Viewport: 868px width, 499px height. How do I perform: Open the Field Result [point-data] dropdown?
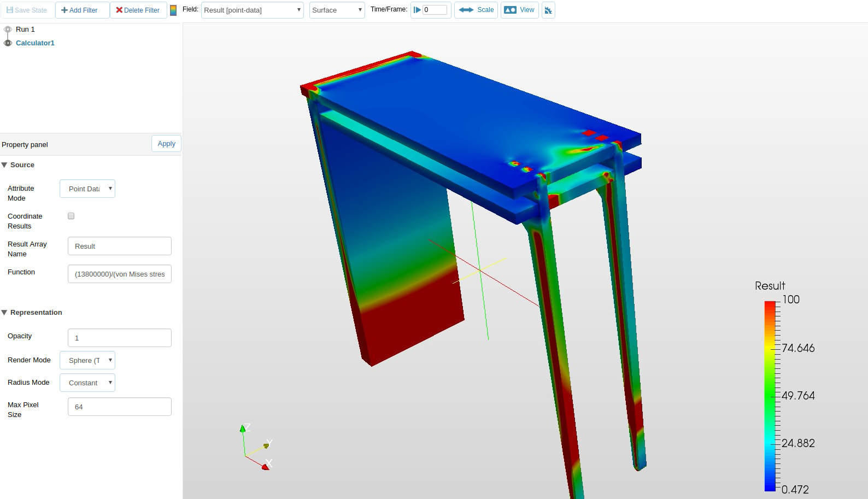(252, 10)
